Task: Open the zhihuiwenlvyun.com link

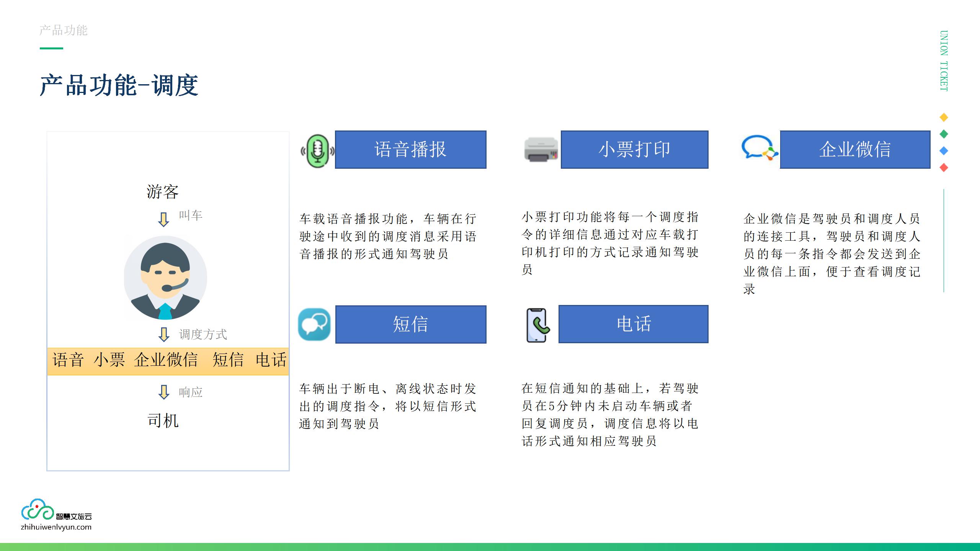Action: pos(56,527)
